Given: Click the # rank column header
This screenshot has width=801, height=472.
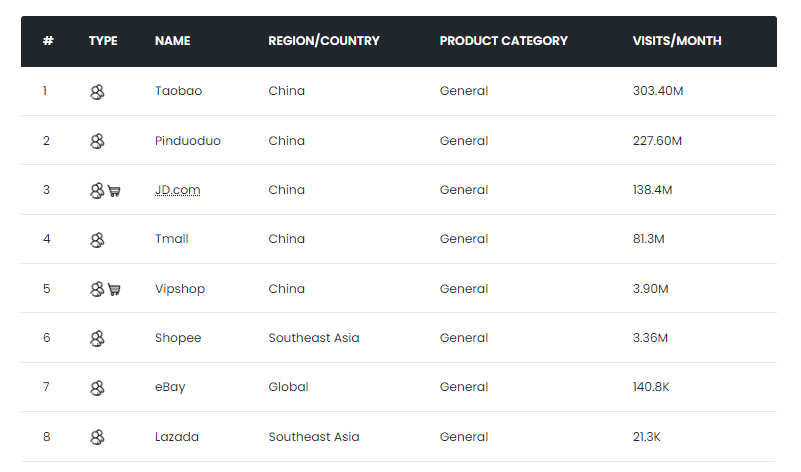Looking at the screenshot, I should (x=48, y=41).
